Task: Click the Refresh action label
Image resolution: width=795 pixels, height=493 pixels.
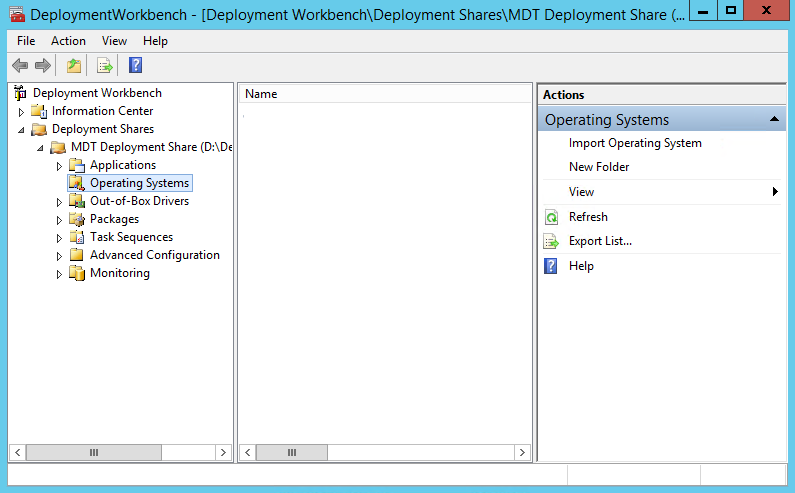Action: click(x=588, y=217)
